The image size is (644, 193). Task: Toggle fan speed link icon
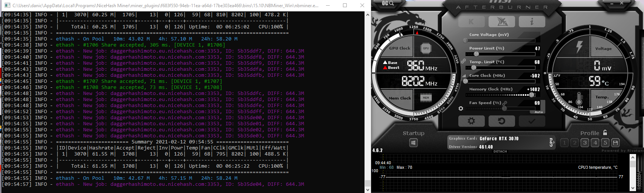(x=504, y=103)
